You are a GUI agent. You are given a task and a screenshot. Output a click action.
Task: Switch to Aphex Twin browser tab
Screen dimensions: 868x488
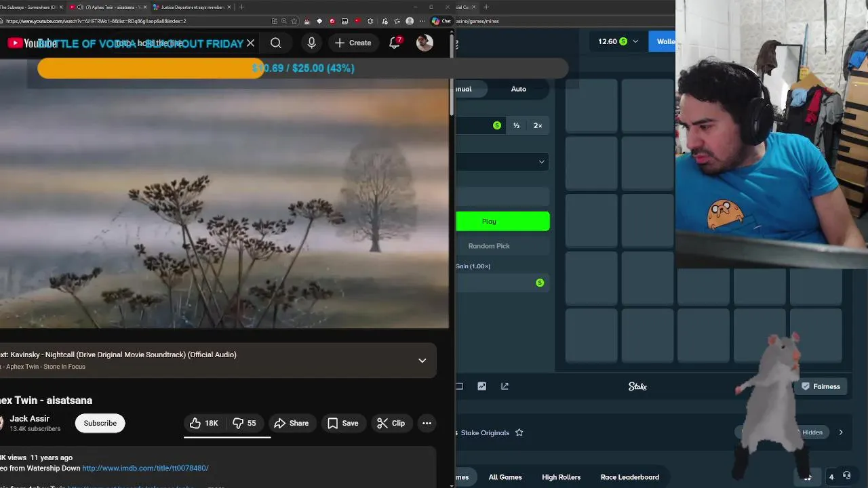tap(110, 7)
